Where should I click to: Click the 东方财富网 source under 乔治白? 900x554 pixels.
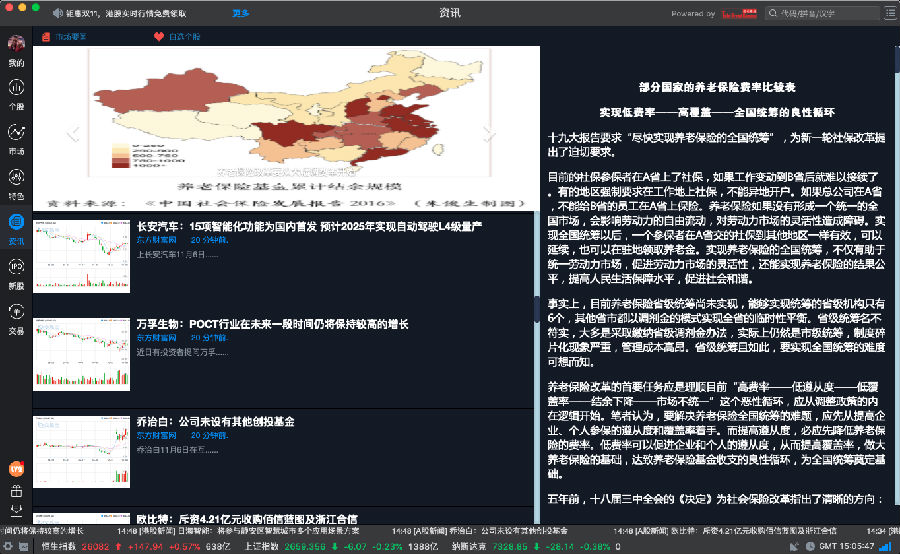point(156,435)
